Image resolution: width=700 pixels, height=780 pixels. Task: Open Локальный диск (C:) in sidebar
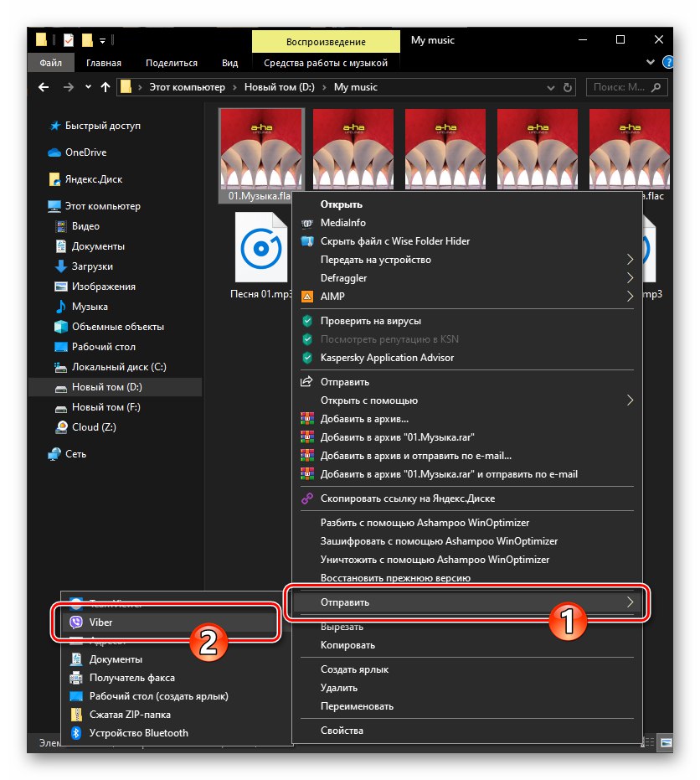[119, 367]
